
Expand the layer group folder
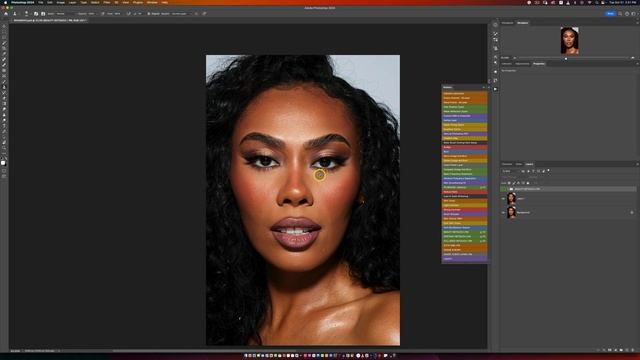click(508, 189)
